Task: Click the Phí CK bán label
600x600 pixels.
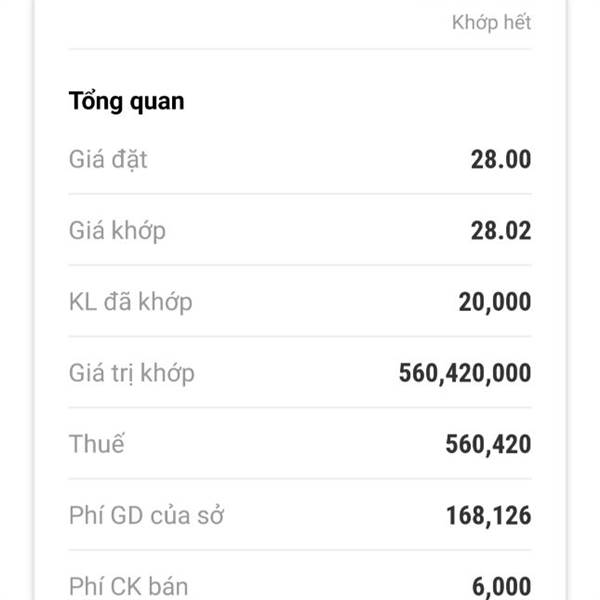Action: coord(128,587)
